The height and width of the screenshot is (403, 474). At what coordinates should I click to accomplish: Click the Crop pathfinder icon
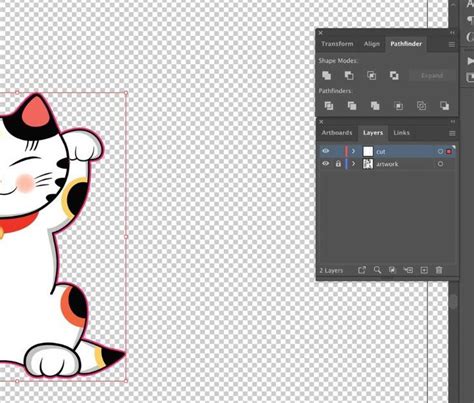(398, 106)
